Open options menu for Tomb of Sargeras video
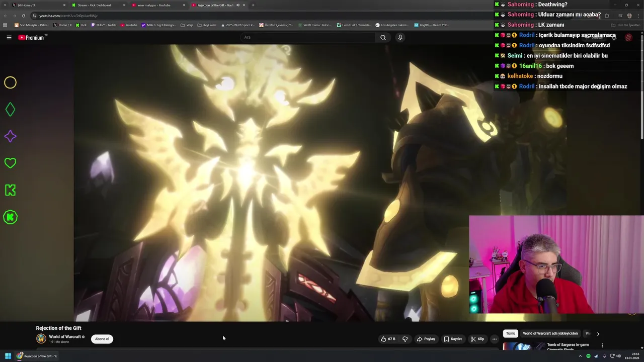 pos(602,345)
